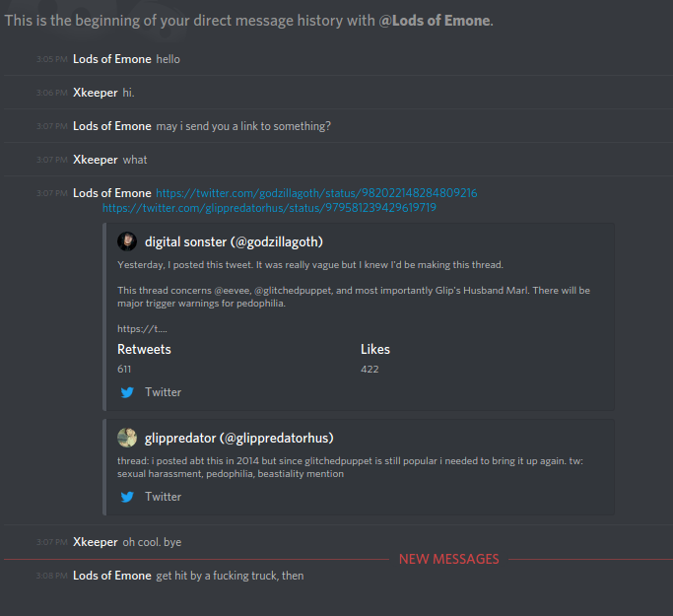Viewport: 673px width, 616px height.
Task: Follow the truncated https://t.... link in the embed
Action: [142, 329]
